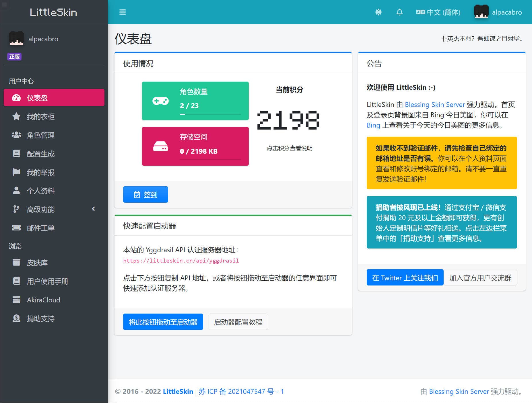Open 邮件工单 menu item
The height and width of the screenshot is (403, 532).
[x=54, y=228]
